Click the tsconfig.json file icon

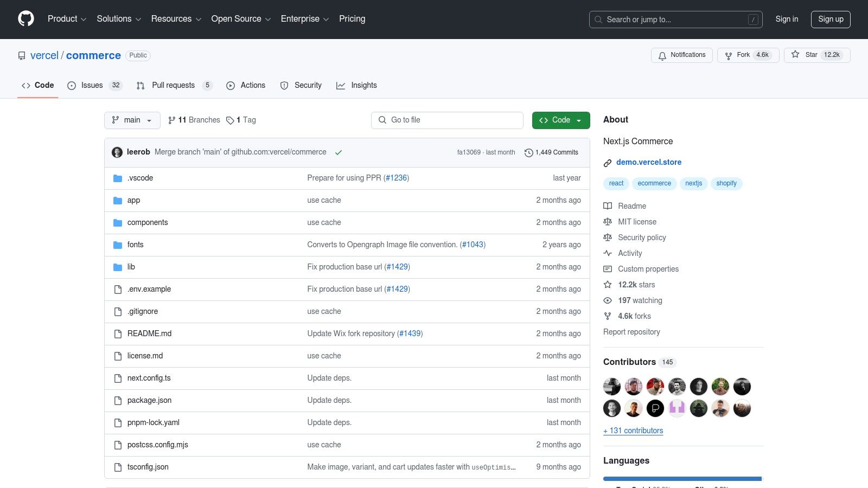118,467
